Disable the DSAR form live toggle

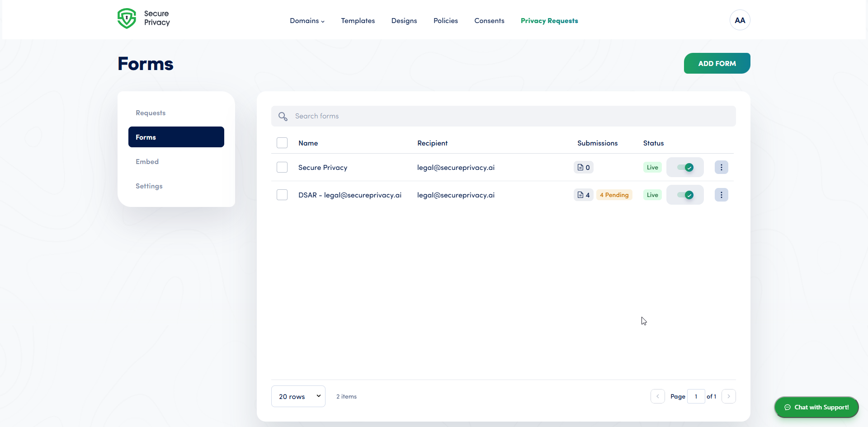coord(685,195)
